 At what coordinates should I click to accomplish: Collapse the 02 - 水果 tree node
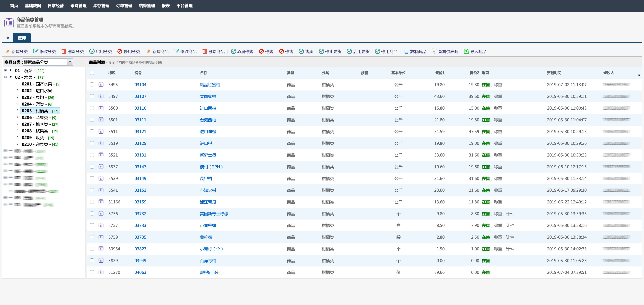coord(6,77)
